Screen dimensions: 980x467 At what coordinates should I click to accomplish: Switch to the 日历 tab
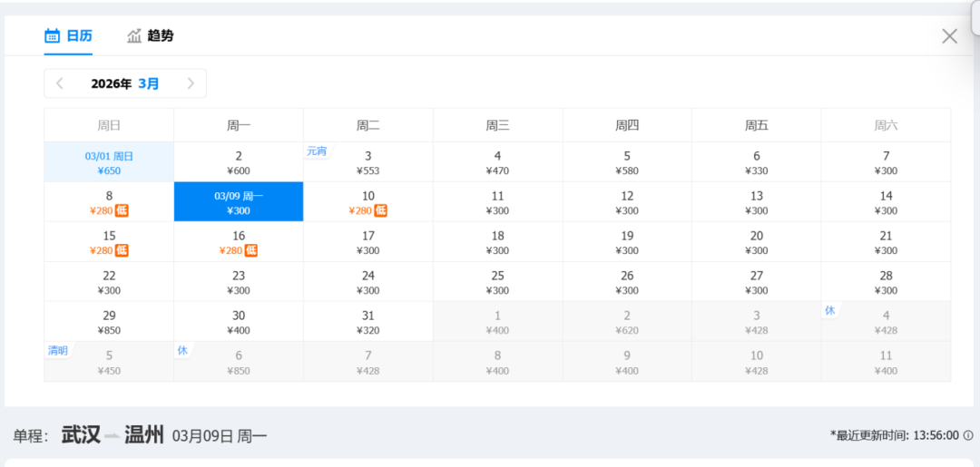pos(79,36)
